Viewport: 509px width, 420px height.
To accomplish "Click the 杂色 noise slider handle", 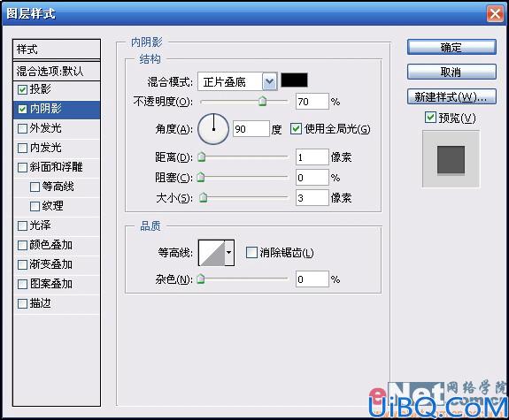I will (201, 279).
